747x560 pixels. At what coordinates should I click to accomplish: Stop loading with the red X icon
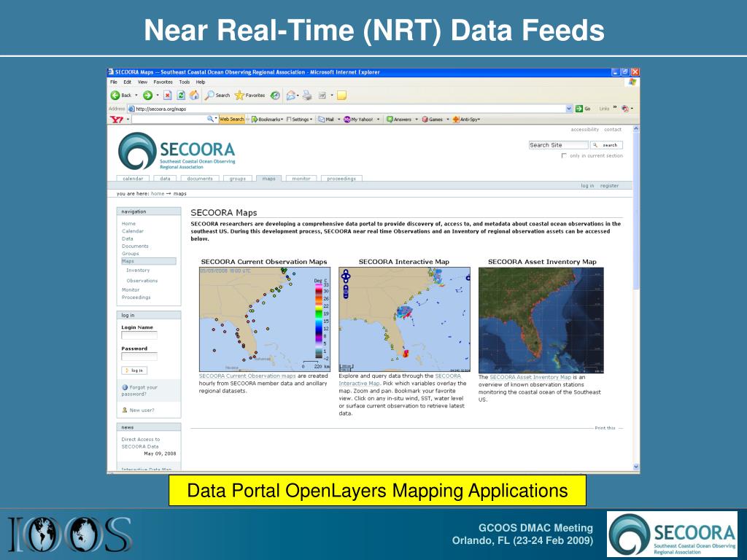coord(168,96)
